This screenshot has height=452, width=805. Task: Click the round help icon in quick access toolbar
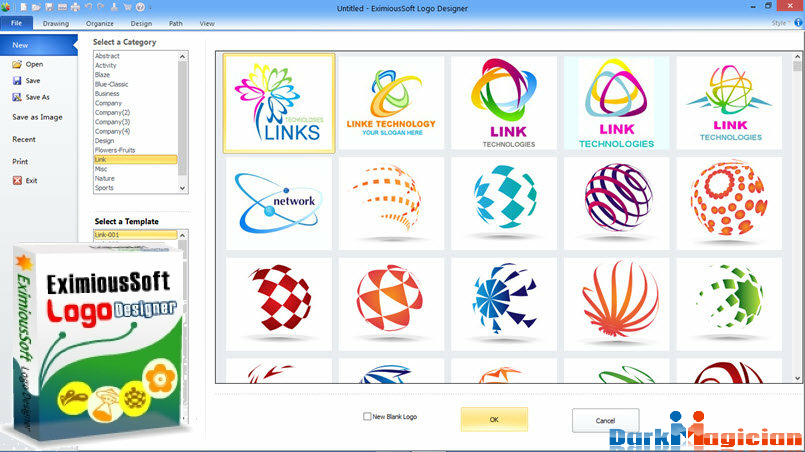click(140, 7)
